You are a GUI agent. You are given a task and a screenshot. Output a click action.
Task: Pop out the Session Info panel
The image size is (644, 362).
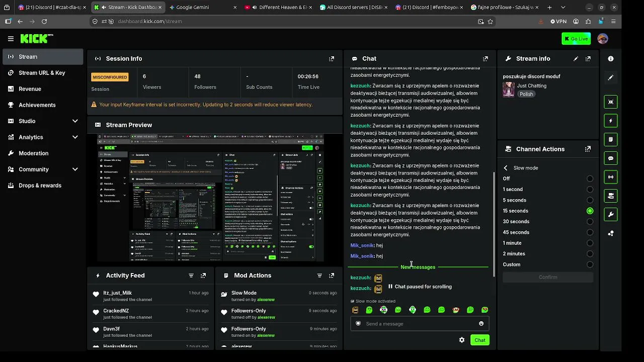click(332, 59)
